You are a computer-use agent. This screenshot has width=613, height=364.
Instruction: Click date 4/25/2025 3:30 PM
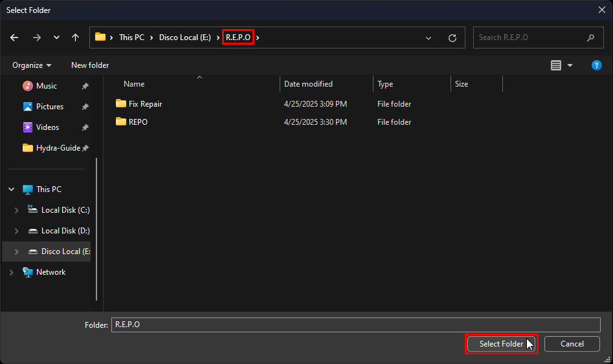click(315, 122)
